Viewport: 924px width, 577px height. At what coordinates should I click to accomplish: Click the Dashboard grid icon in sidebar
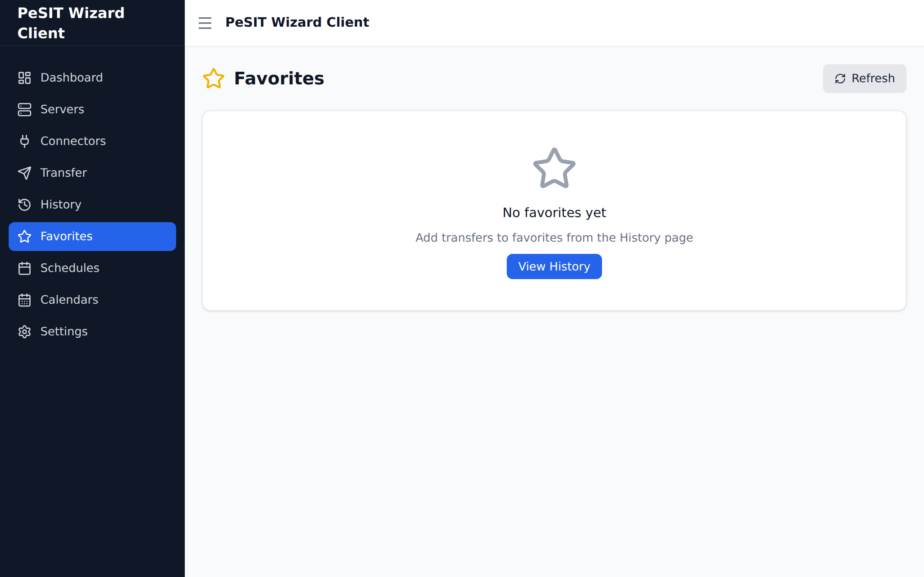[x=25, y=78]
